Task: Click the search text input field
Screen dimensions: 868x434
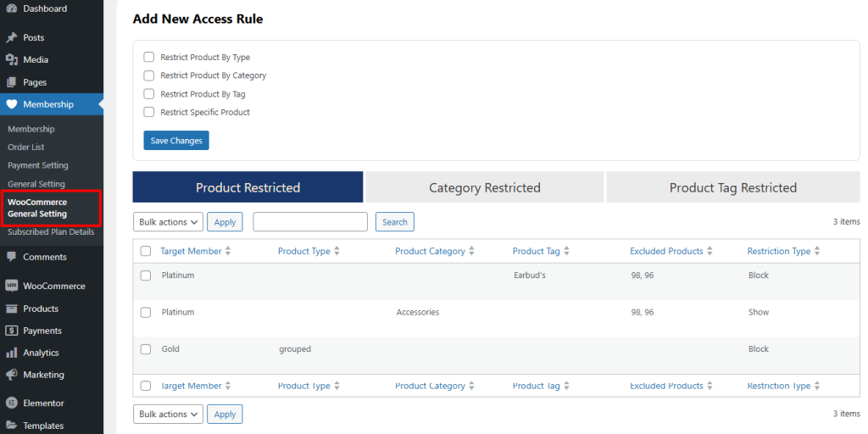Action: pyautogui.click(x=309, y=222)
